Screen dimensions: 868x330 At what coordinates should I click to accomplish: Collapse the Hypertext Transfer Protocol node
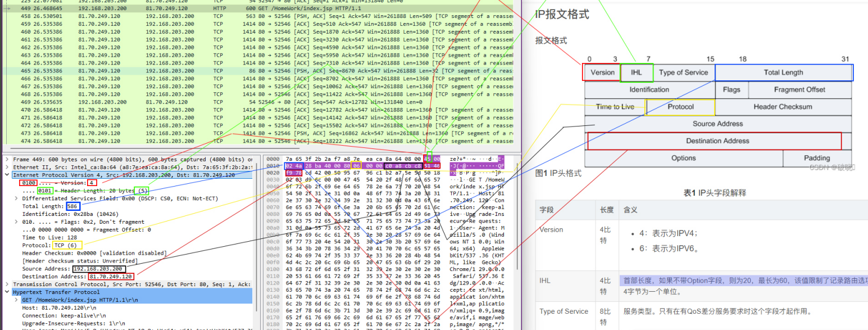7,292
